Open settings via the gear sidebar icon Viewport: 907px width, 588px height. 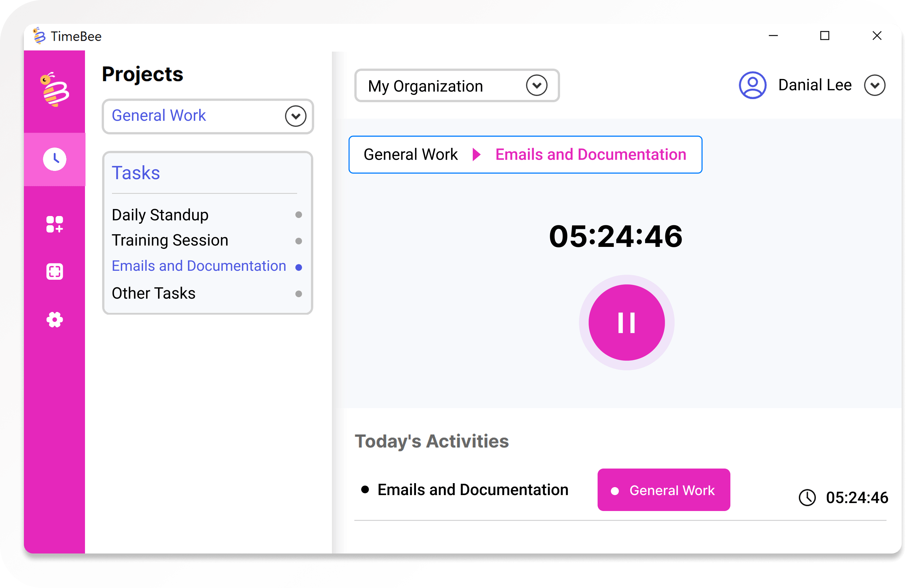click(x=54, y=320)
